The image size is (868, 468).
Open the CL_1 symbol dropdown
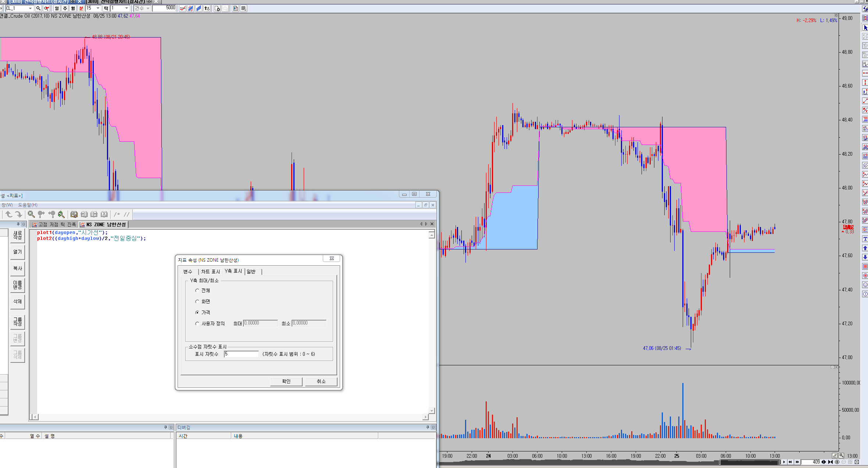30,8
